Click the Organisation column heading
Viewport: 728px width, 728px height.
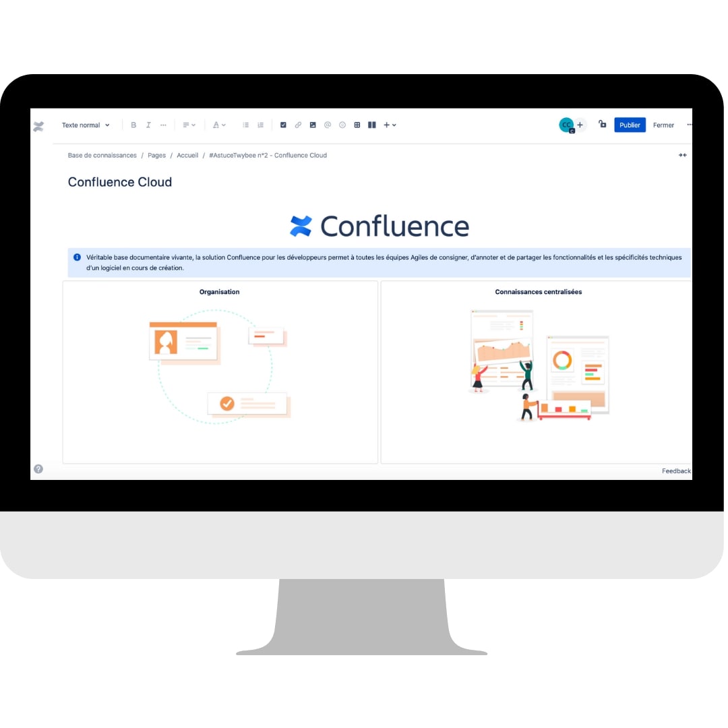220,292
